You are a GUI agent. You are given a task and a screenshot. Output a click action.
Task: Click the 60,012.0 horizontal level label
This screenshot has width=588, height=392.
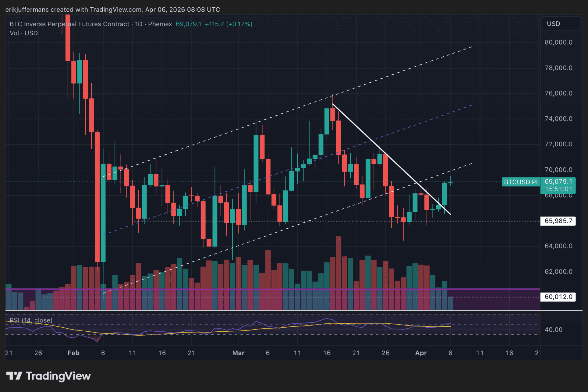(558, 297)
